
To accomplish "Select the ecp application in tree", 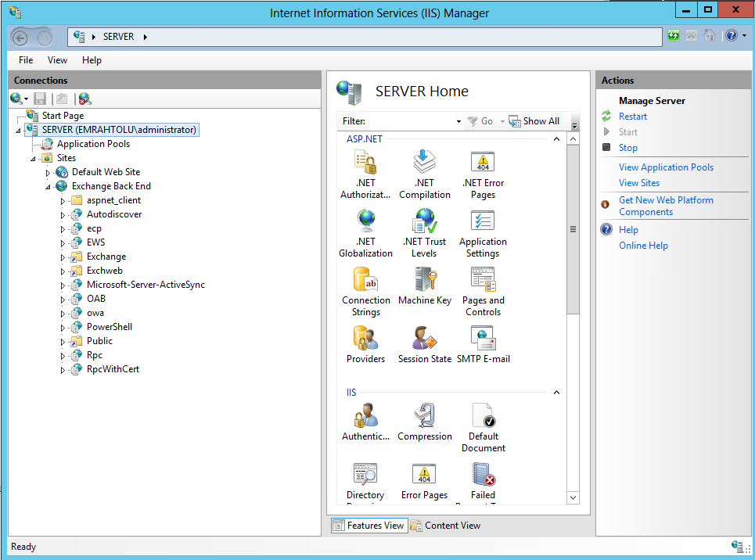I will click(x=94, y=228).
